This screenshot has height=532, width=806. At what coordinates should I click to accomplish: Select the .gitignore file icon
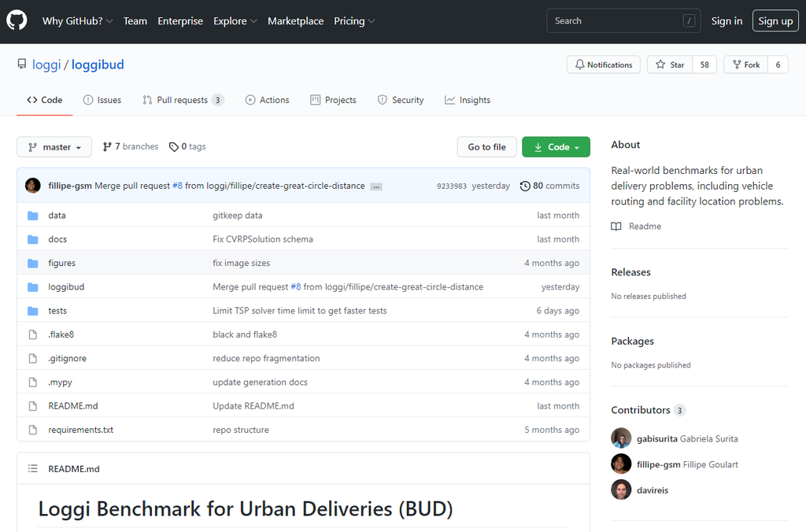[33, 358]
